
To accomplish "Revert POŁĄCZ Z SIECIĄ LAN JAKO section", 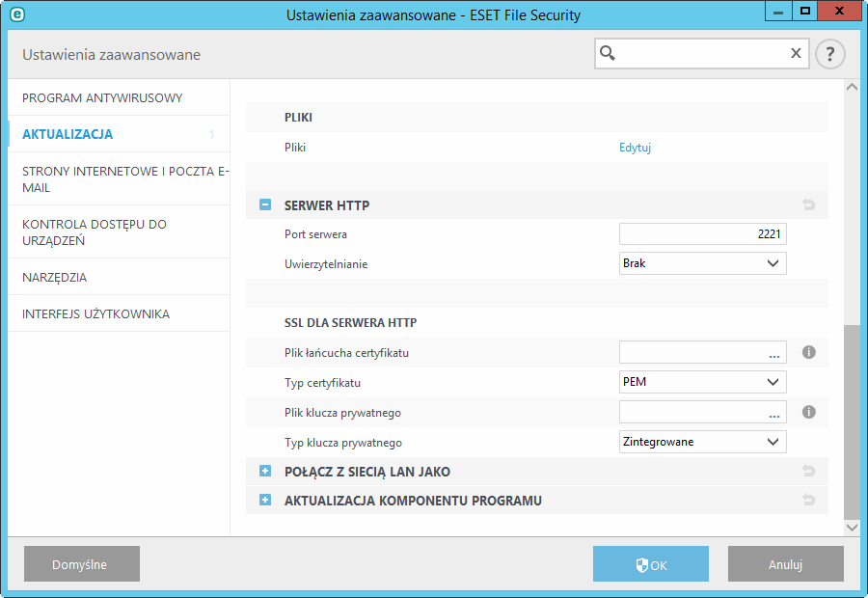I will coord(809,472).
